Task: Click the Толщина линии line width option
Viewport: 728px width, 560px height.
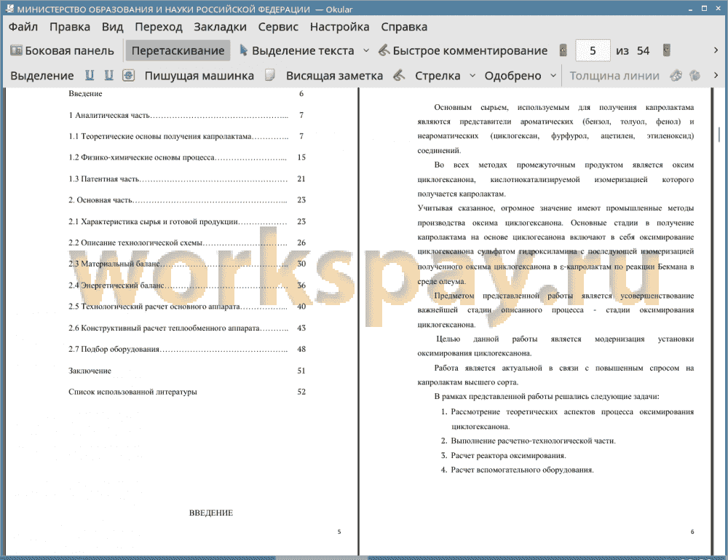Action: pos(614,76)
